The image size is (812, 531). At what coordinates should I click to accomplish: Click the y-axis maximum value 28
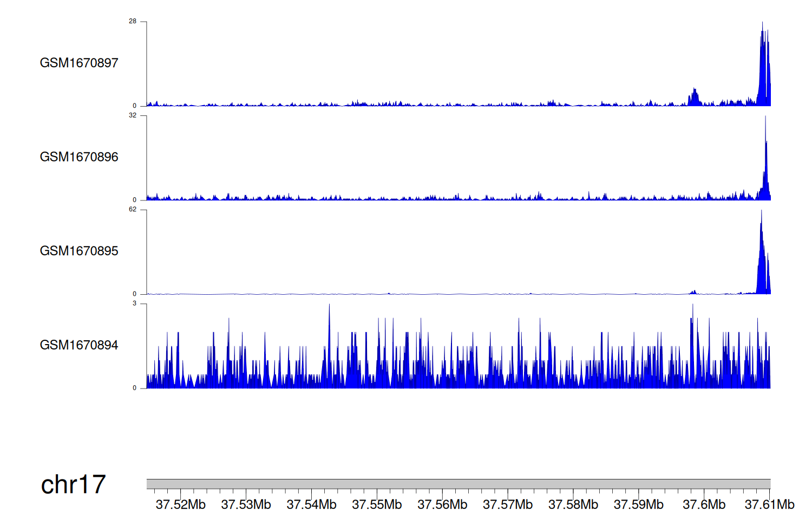pos(133,22)
